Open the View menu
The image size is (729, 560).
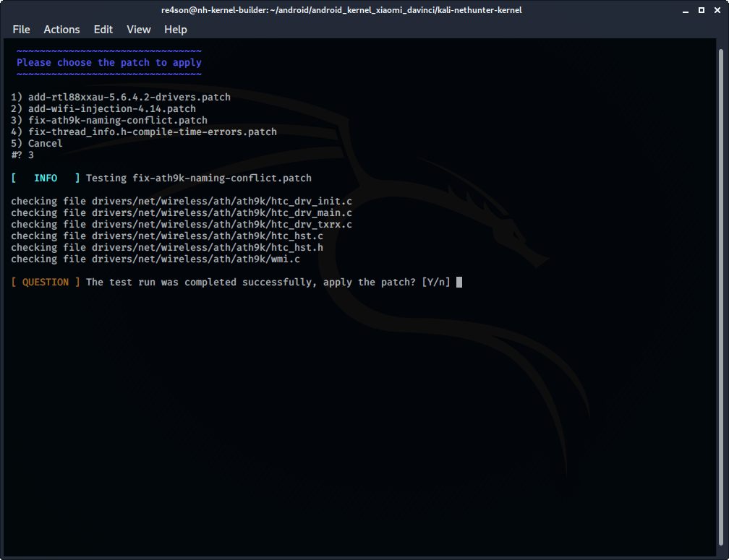pos(139,30)
